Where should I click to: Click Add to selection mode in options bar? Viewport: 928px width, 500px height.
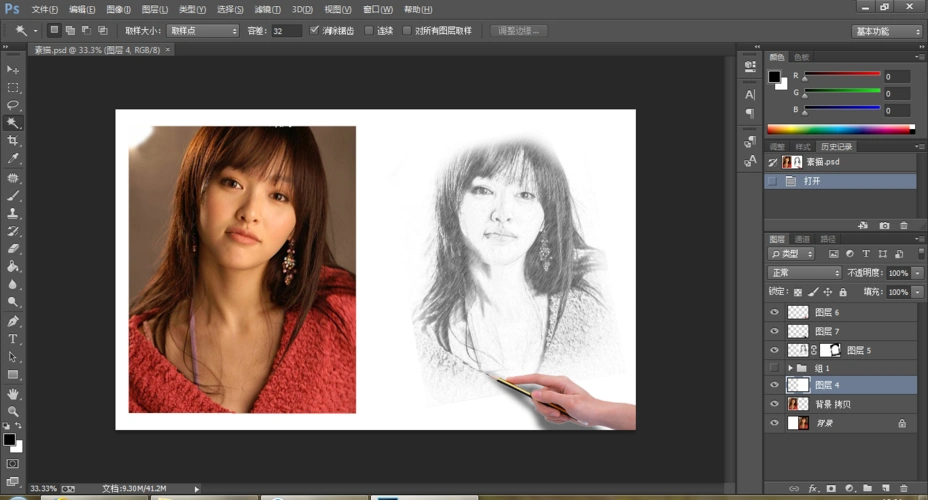coord(70,31)
